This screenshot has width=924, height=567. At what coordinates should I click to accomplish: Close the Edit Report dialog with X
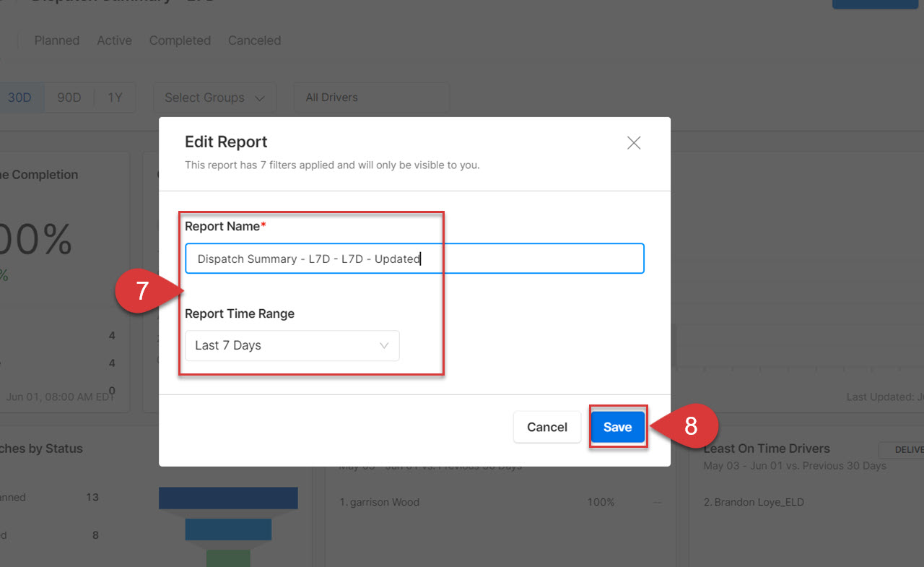[634, 143]
